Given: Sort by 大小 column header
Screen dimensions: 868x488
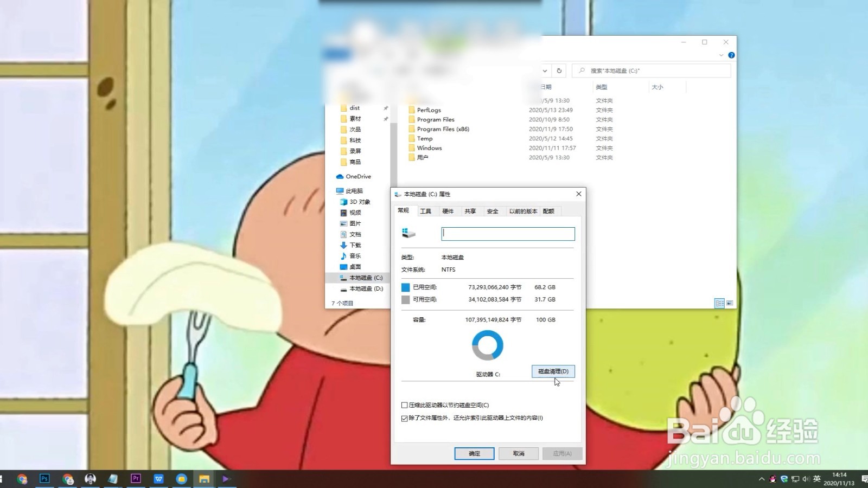Looking at the screenshot, I should coord(657,87).
